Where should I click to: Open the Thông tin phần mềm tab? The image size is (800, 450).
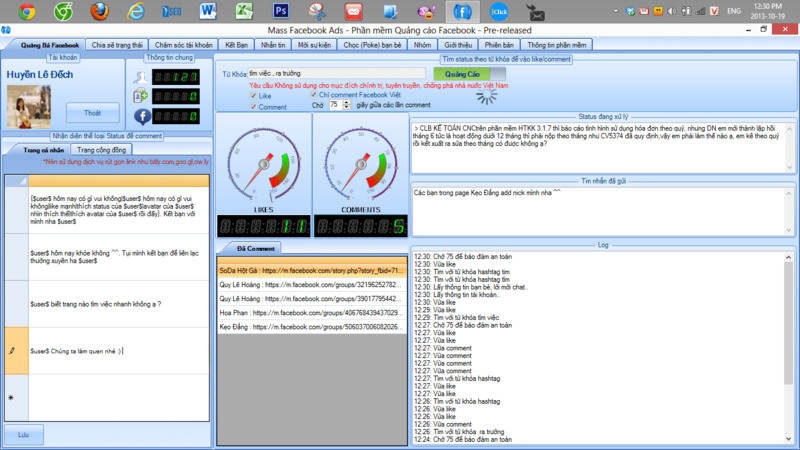click(557, 45)
